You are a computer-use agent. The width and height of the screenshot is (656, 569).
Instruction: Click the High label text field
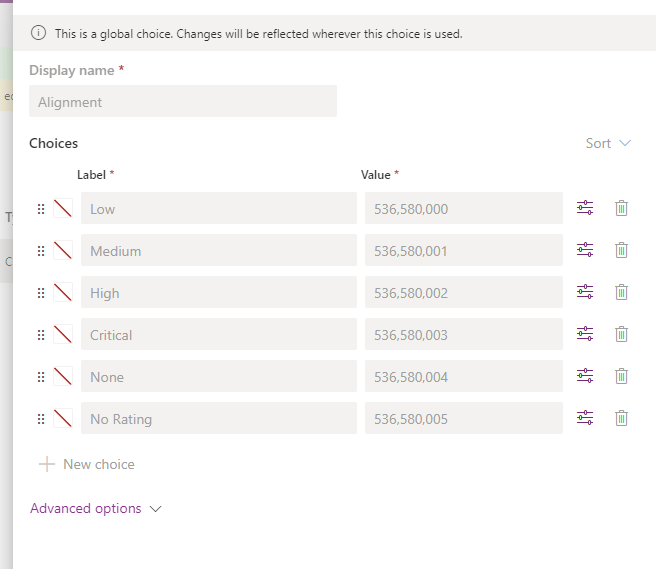(218, 293)
